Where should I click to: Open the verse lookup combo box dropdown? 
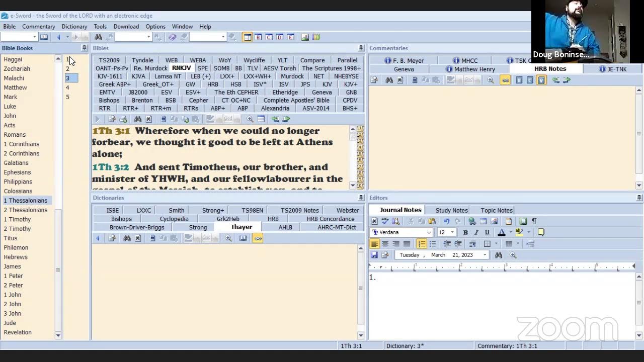34,37
